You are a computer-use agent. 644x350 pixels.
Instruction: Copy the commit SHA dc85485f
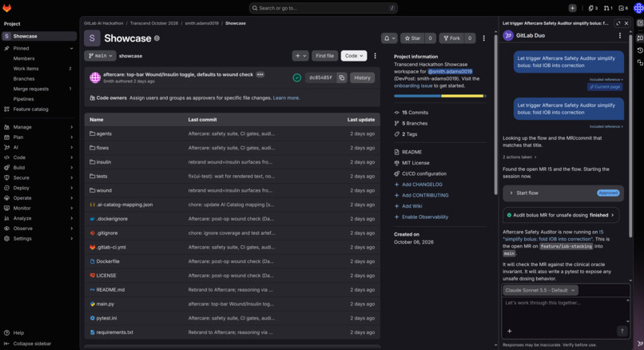[342, 78]
